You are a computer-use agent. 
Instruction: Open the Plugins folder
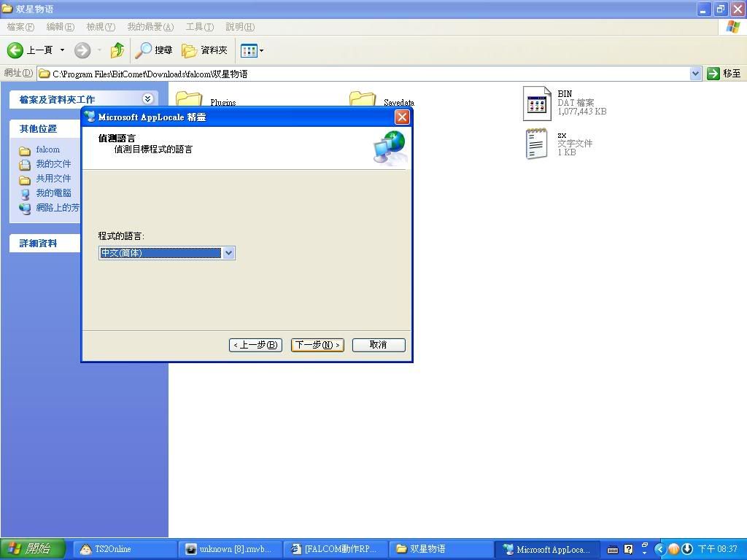(x=189, y=101)
